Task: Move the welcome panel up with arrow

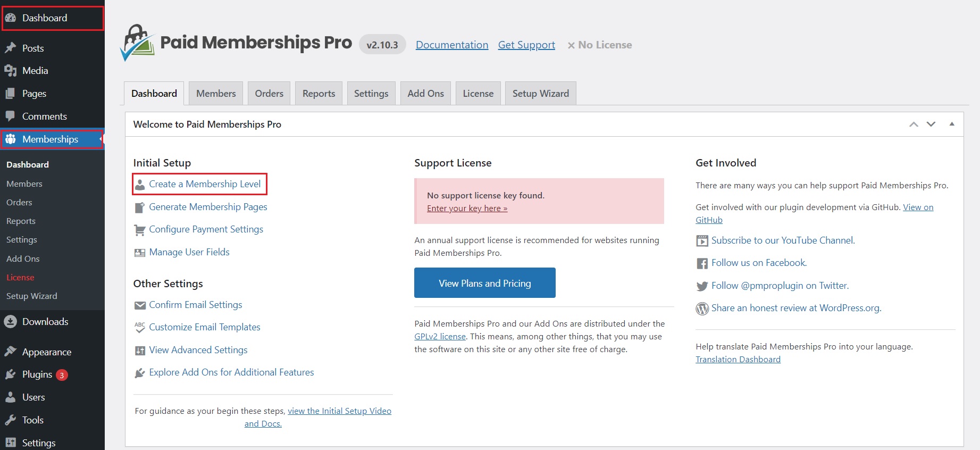Action: (x=914, y=124)
